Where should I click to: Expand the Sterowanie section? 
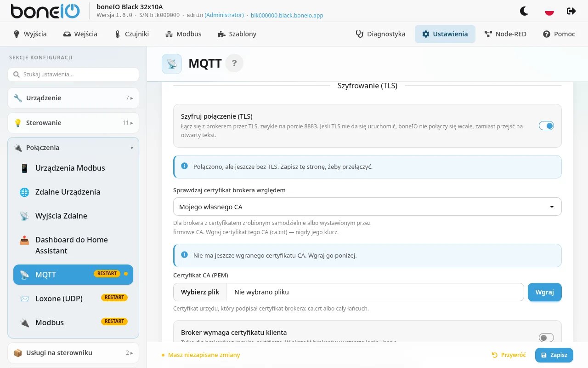coord(73,123)
